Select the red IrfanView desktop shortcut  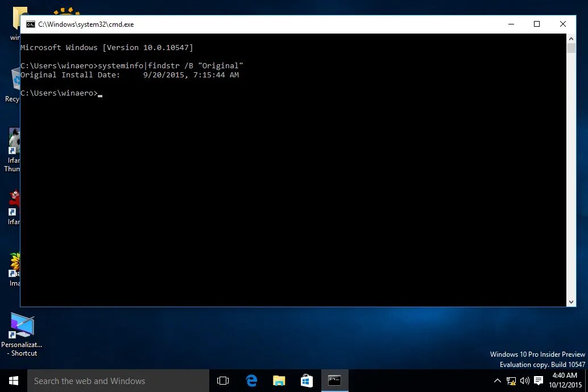14,208
